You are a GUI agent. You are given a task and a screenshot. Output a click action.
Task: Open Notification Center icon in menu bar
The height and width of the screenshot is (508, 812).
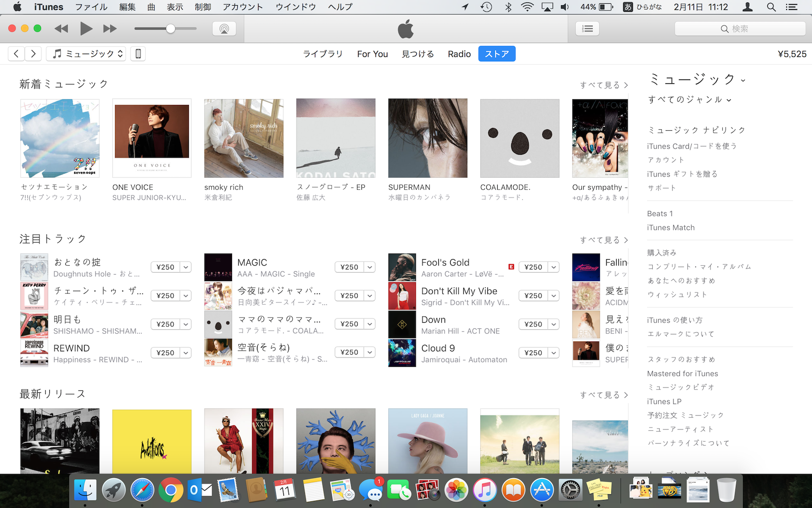792,7
